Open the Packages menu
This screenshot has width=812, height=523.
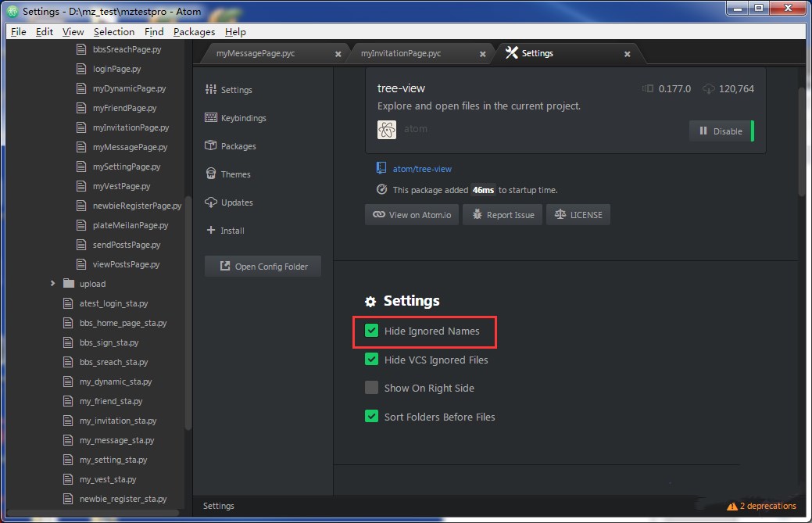pos(194,31)
